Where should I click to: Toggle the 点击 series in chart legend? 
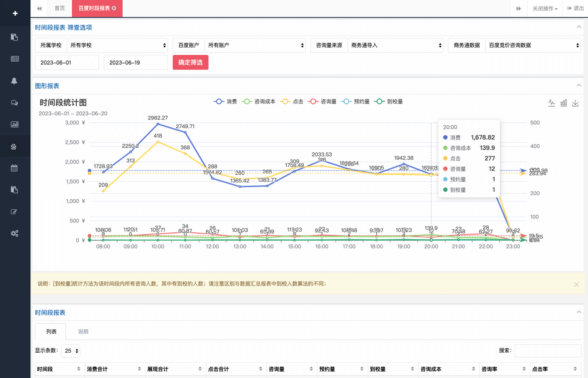[292, 101]
